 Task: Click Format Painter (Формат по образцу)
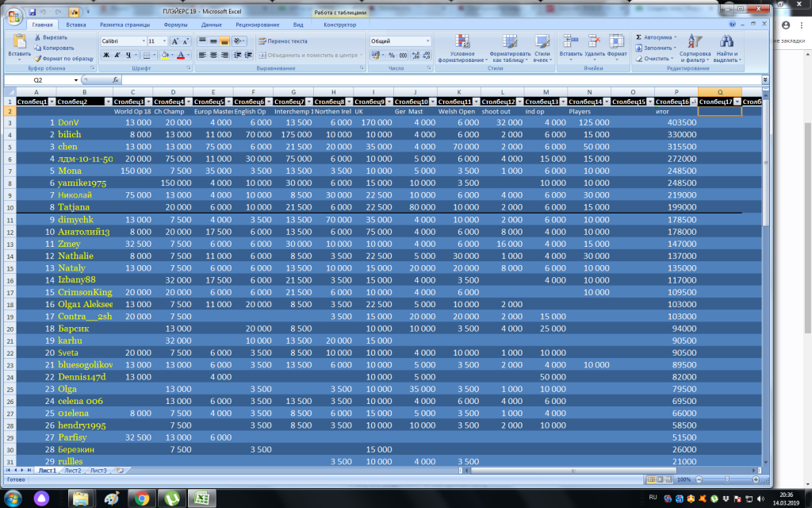(63, 58)
